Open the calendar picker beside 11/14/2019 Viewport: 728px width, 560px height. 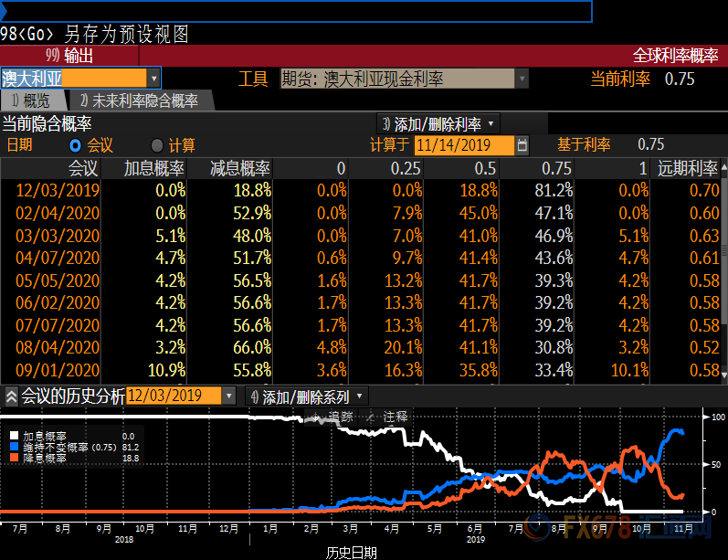[522, 145]
